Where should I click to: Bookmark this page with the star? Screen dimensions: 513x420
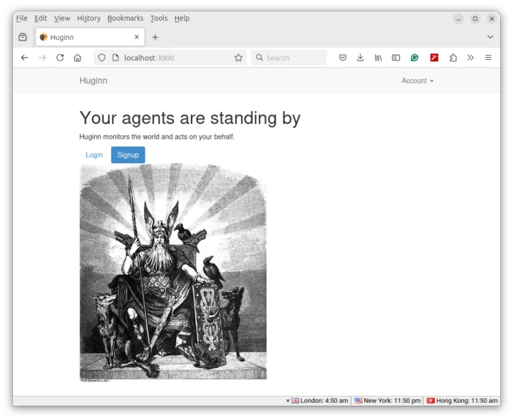(239, 58)
